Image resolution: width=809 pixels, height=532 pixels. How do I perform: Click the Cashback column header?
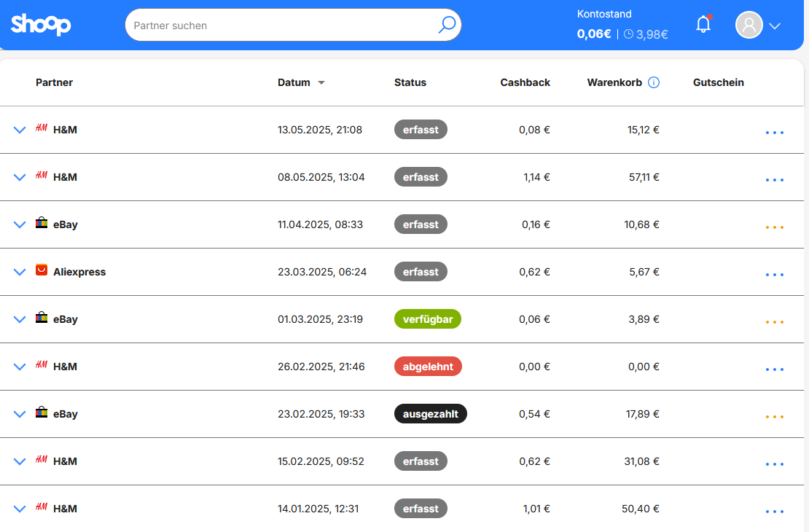click(525, 82)
